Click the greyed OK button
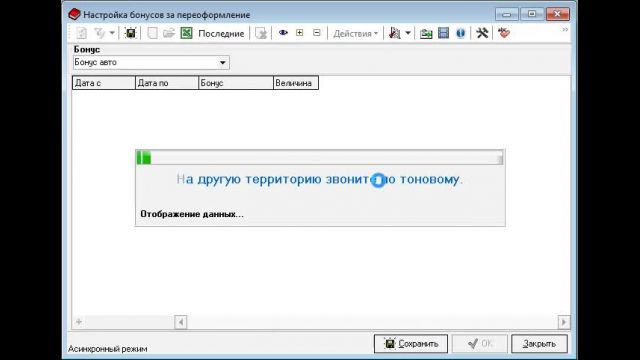The height and width of the screenshot is (360, 640). (480, 344)
